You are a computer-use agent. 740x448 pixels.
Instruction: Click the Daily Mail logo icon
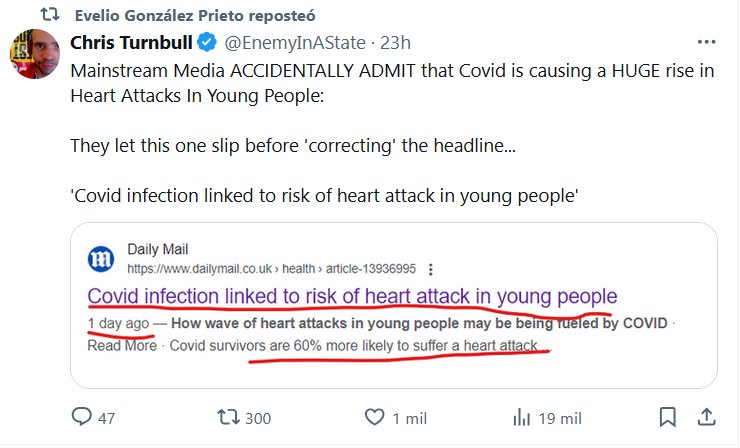point(101,259)
